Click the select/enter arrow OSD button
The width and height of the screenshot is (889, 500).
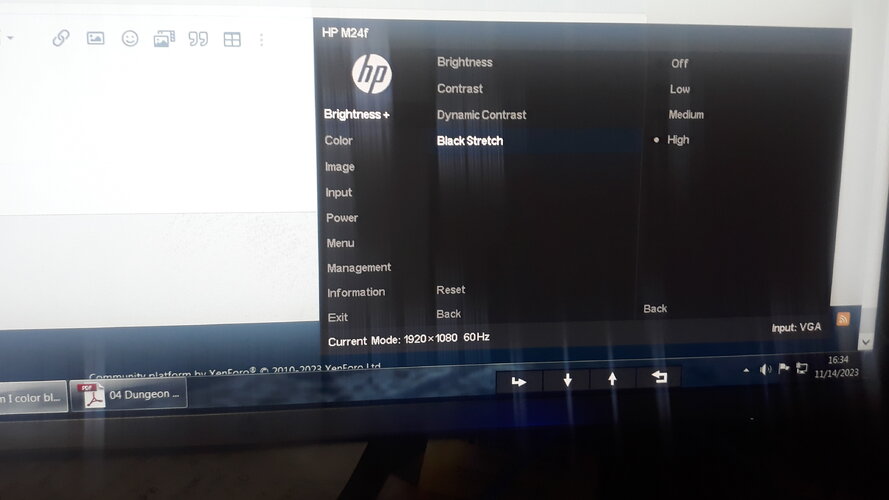pyautogui.click(x=519, y=382)
